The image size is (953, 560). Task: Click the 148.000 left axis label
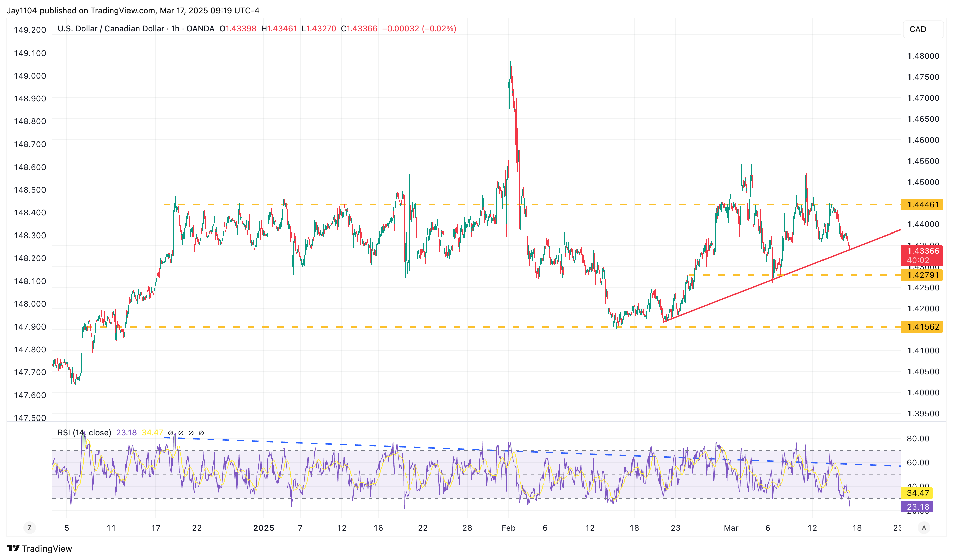pos(30,304)
